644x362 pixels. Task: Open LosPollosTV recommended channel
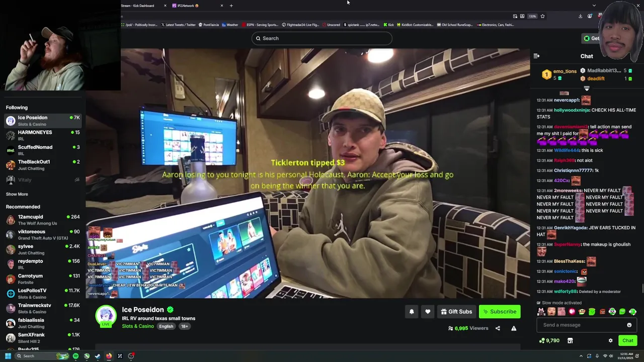point(43,294)
